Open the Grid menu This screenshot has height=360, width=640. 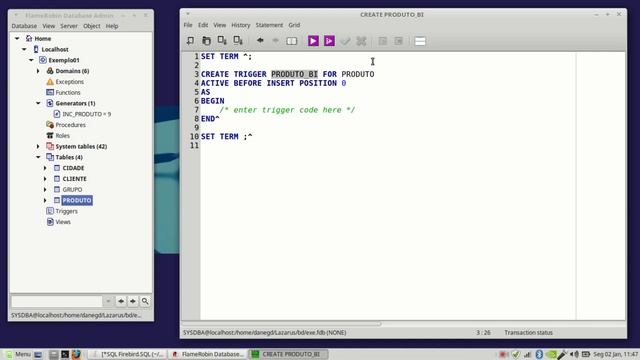[294, 25]
